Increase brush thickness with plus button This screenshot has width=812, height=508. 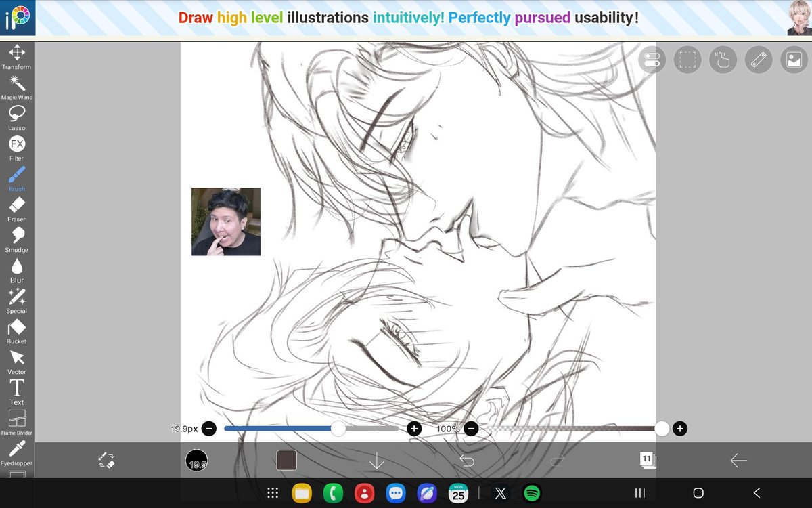[414, 428]
